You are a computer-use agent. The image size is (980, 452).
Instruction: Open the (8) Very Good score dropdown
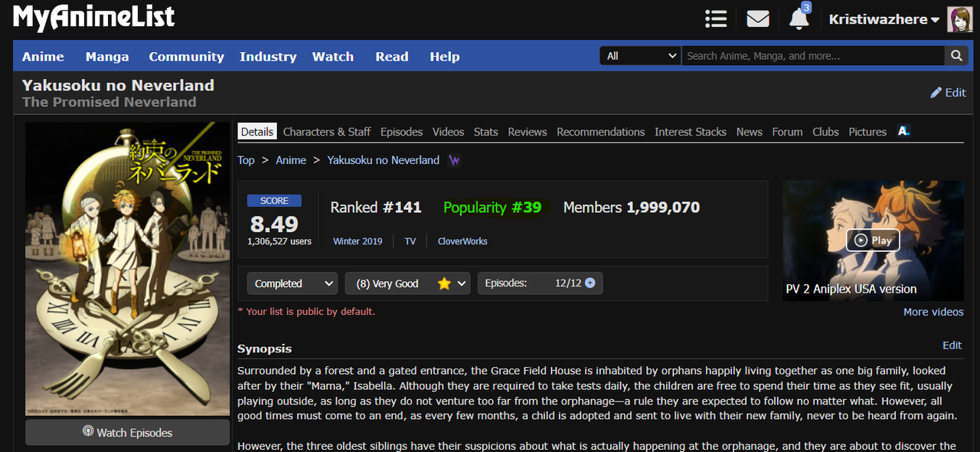click(408, 283)
